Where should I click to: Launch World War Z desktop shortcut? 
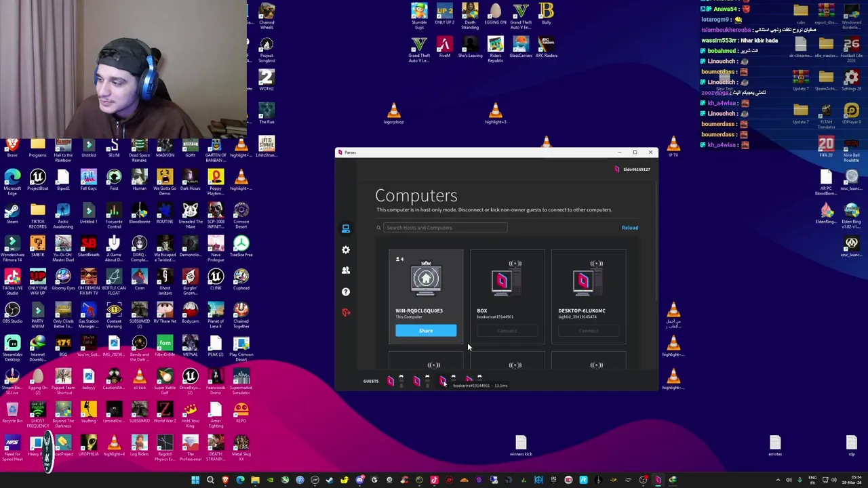click(165, 413)
